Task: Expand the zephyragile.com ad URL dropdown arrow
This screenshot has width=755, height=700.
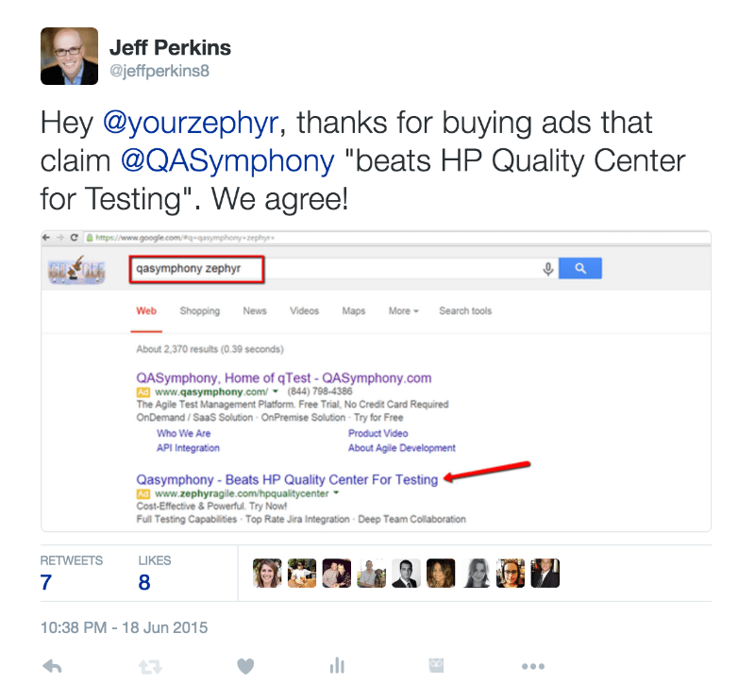Action: point(336,493)
